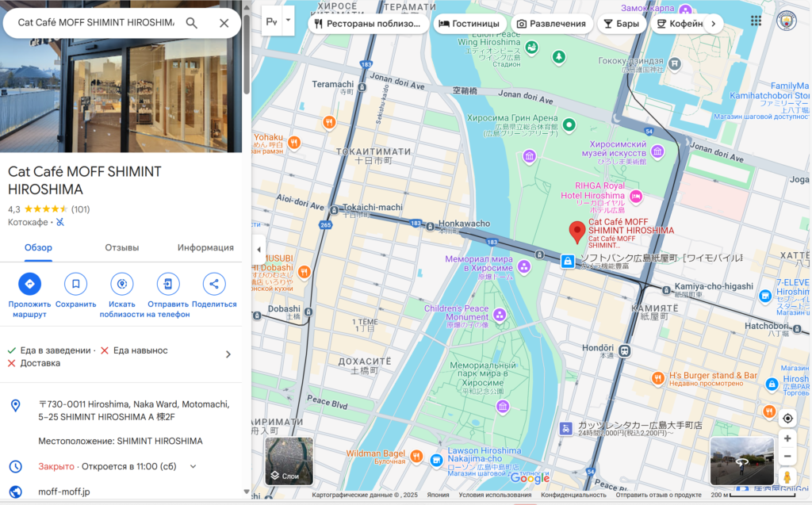Select the Рестораны поблизости filter chip
This screenshot has height=505, width=812.
(368, 24)
